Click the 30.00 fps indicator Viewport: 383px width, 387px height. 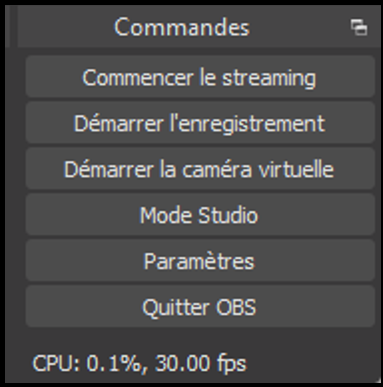point(200,363)
